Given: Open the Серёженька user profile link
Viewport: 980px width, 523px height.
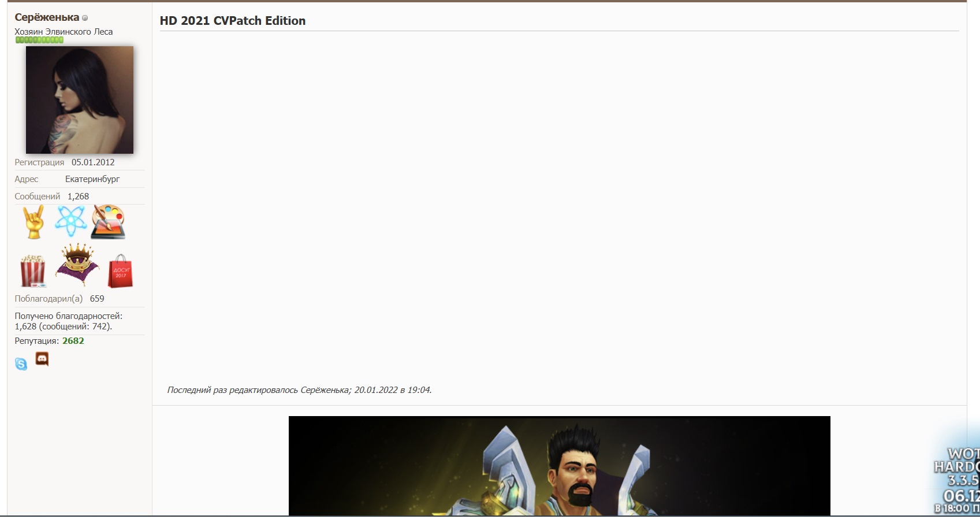Looking at the screenshot, I should click(47, 17).
